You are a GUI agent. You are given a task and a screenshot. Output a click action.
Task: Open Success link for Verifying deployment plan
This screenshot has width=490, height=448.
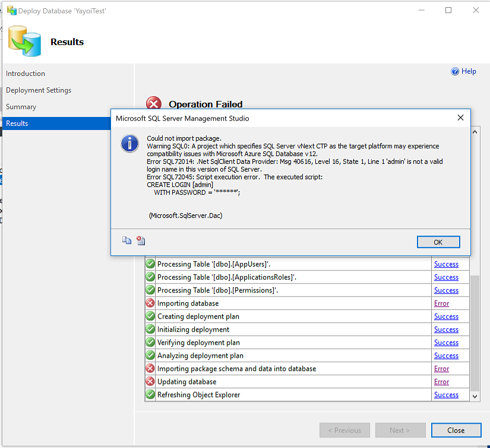pos(446,343)
